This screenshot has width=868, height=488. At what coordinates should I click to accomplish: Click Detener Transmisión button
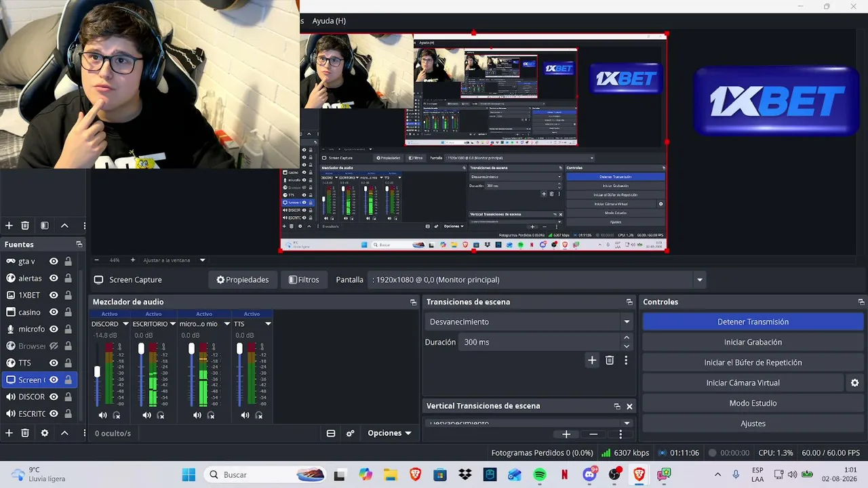[753, 322]
